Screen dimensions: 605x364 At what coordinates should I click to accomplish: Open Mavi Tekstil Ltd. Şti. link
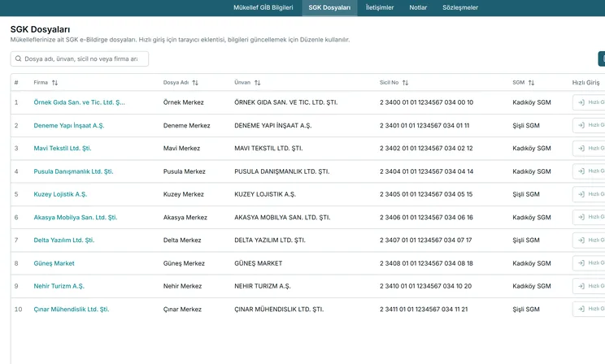[x=63, y=148]
